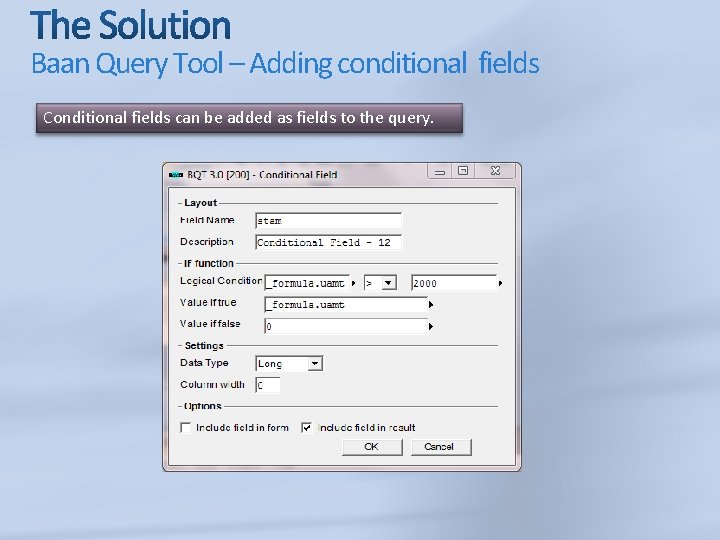The image size is (720, 540).
Task: Expand the Data Type Long dropdown
Action: (x=315, y=364)
